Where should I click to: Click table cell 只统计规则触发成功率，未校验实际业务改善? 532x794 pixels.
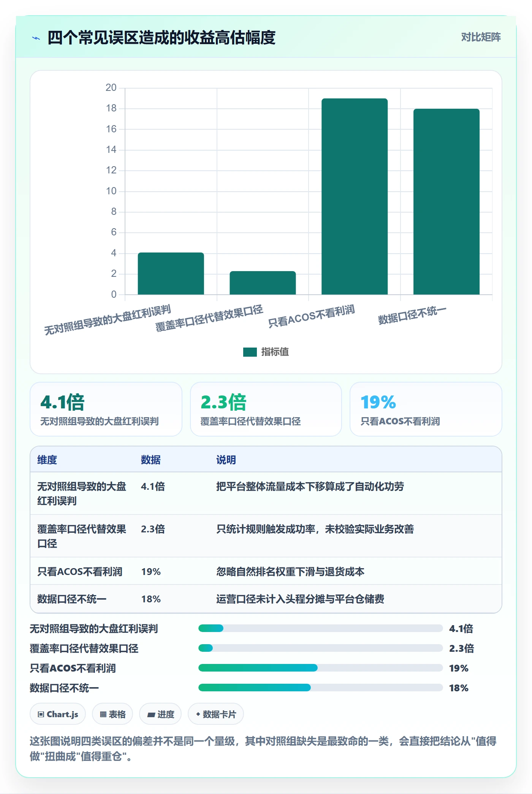coord(315,529)
